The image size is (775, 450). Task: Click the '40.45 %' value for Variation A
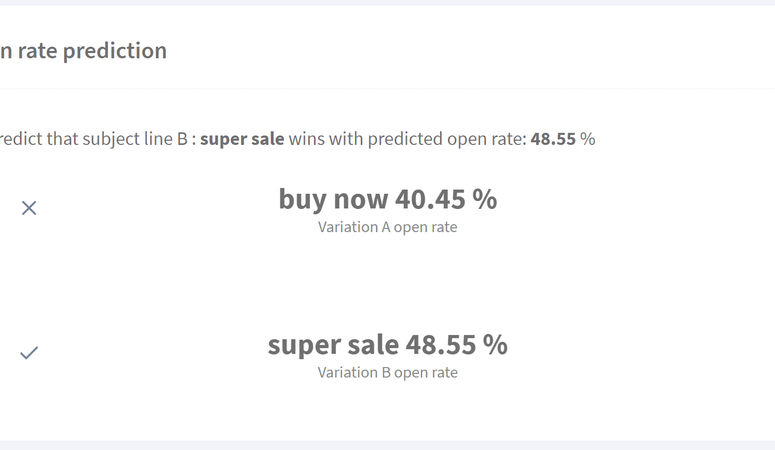point(446,199)
